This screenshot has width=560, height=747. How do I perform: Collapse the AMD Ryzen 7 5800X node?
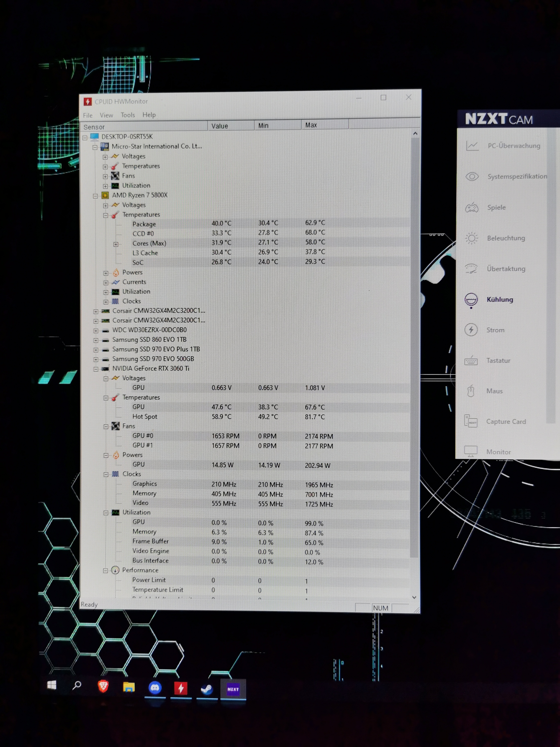pos(95,196)
